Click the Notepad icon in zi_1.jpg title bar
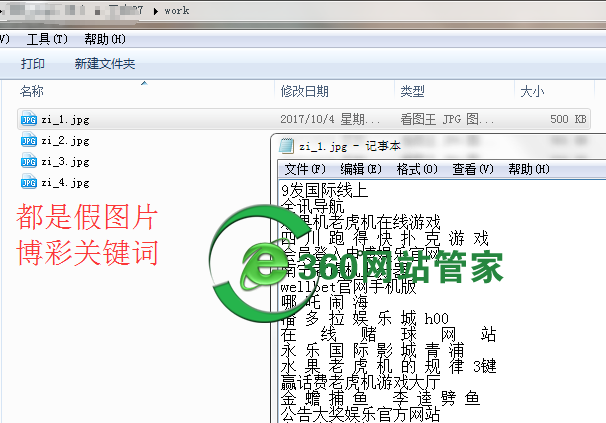Screen dimensions: 606x423 [x=286, y=146]
